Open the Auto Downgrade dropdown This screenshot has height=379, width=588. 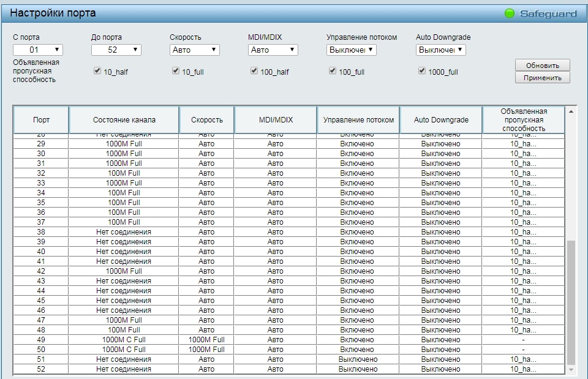click(x=440, y=50)
